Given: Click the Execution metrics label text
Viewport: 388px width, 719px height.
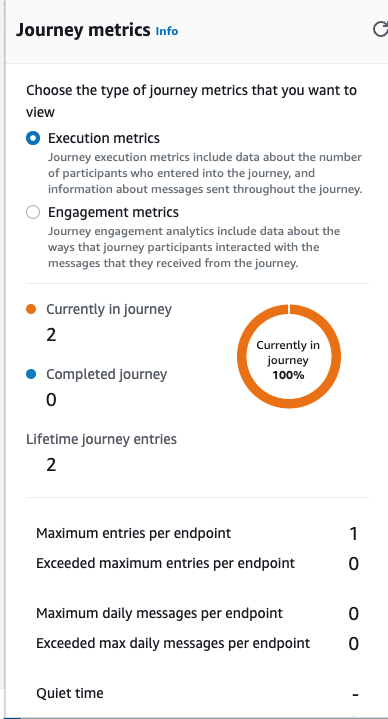Looking at the screenshot, I should pos(104,138).
